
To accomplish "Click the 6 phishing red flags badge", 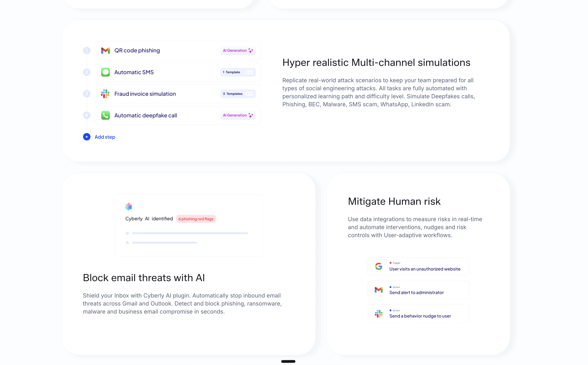I will 196,219.
